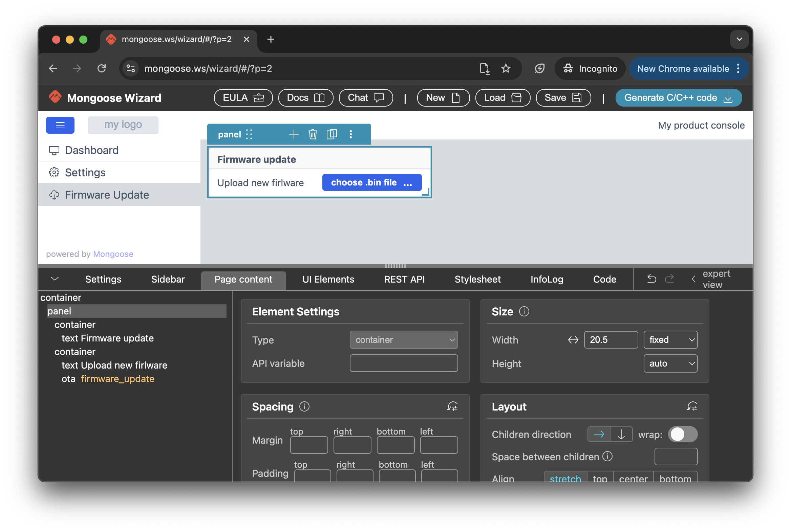Switch to the REST API tab

pyautogui.click(x=404, y=279)
